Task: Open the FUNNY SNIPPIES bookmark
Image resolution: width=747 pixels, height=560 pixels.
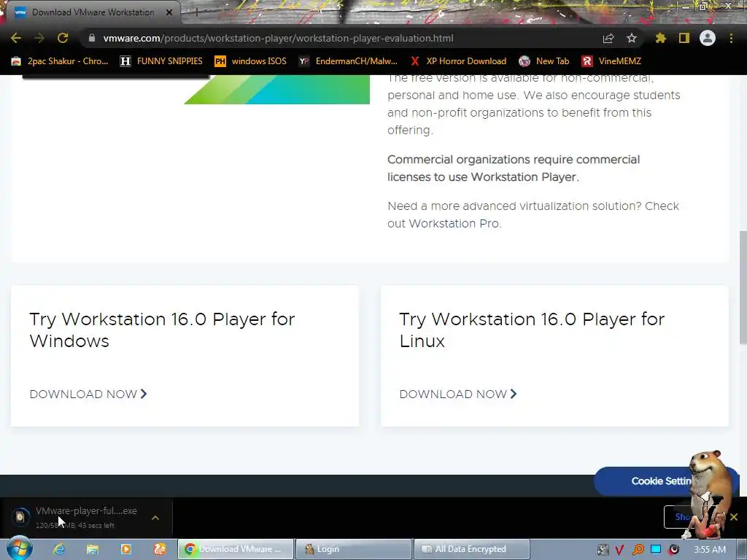Action: (161, 61)
